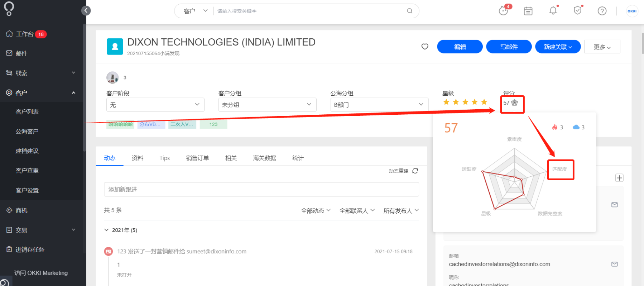This screenshot has height=286, width=644.
Task: Click the plus icon on right panel
Action: click(619, 178)
